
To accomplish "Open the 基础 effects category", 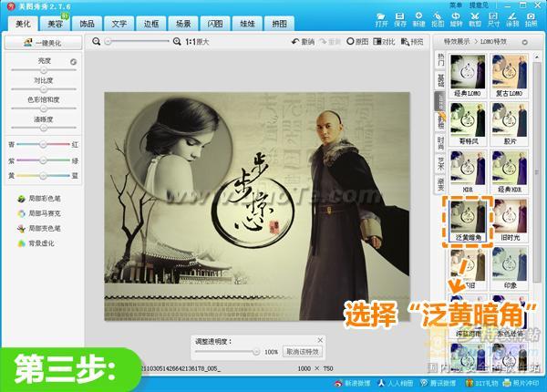I will pos(440,80).
